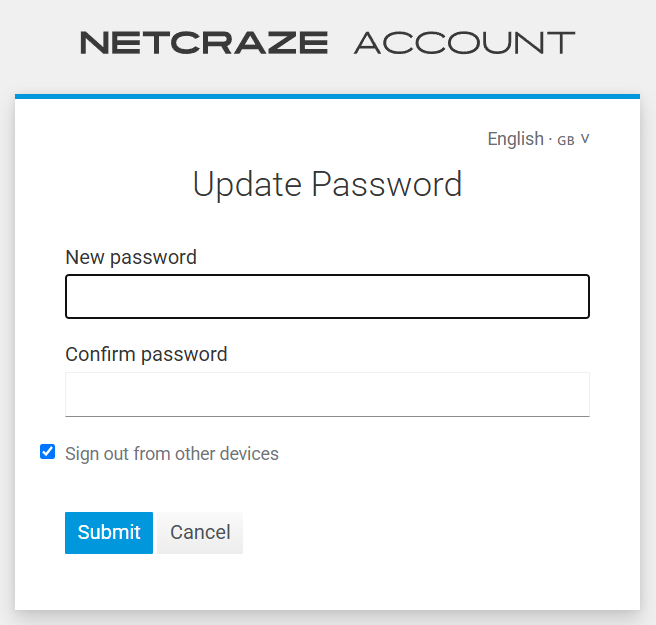Image resolution: width=656 pixels, height=625 pixels.
Task: Click into the Confirm password field
Action: click(327, 393)
